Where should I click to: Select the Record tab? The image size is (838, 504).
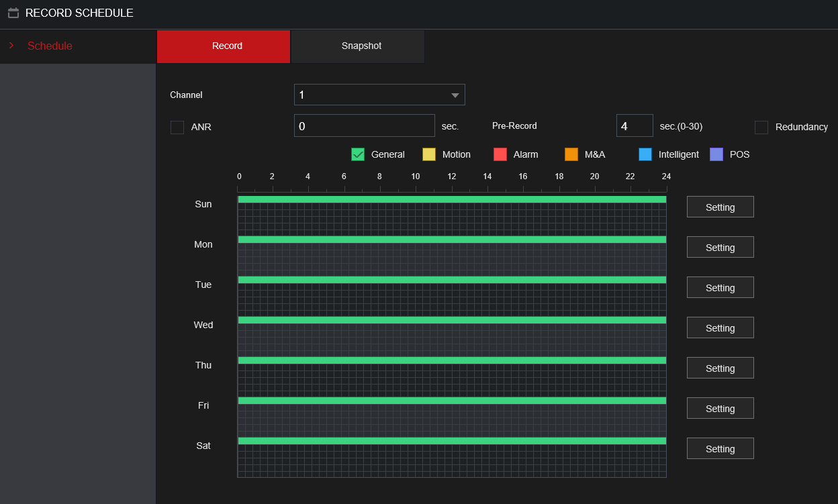point(227,46)
